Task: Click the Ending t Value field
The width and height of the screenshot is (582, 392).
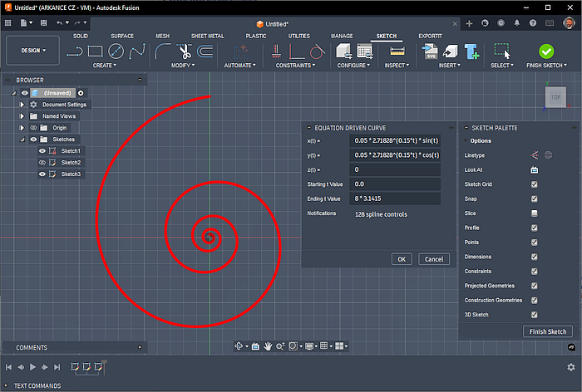Action: pos(395,198)
